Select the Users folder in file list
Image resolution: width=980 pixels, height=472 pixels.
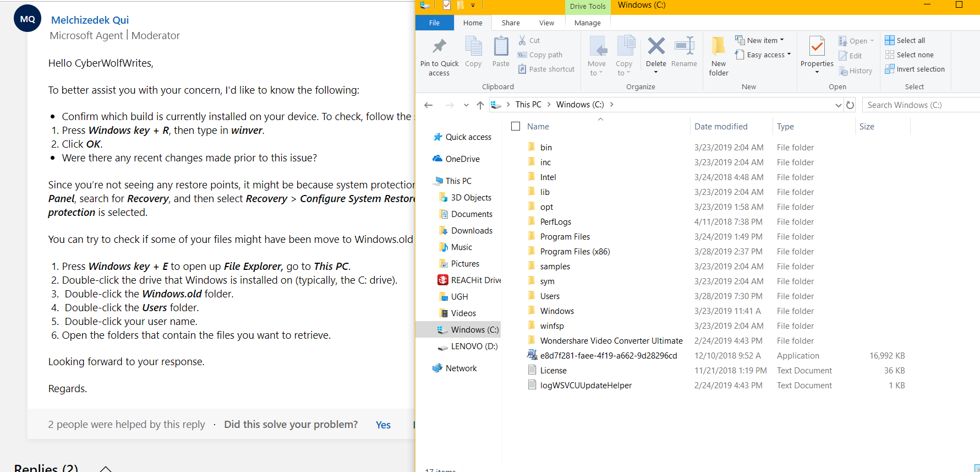(x=550, y=296)
